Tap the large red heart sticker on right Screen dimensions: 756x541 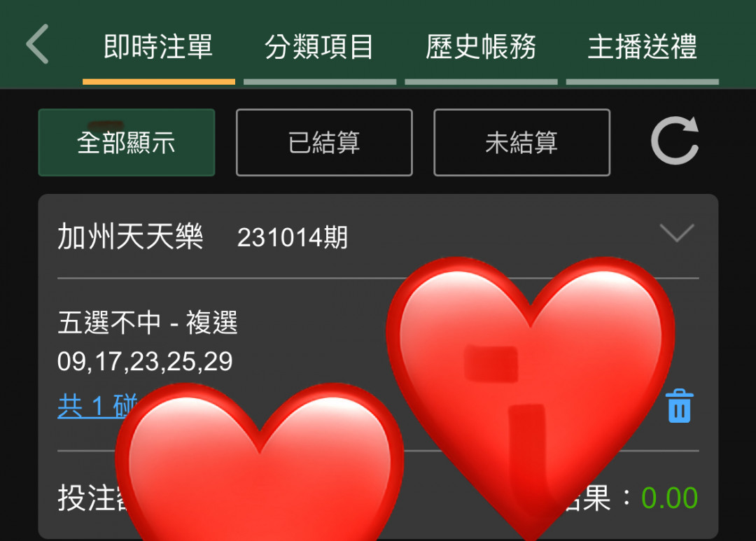[x=531, y=386]
